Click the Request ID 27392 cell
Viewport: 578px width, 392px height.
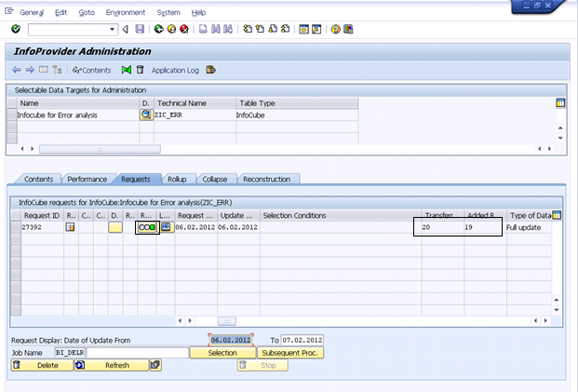click(42, 227)
